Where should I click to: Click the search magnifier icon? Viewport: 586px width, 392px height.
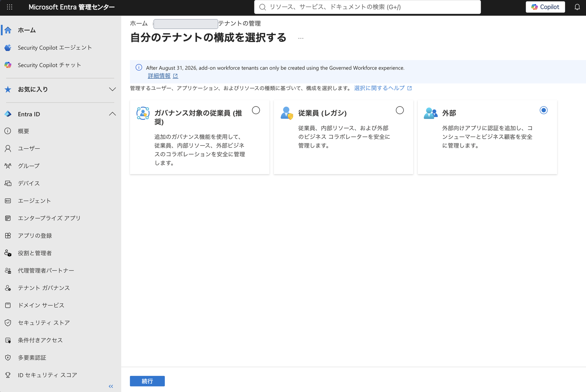coord(262,7)
